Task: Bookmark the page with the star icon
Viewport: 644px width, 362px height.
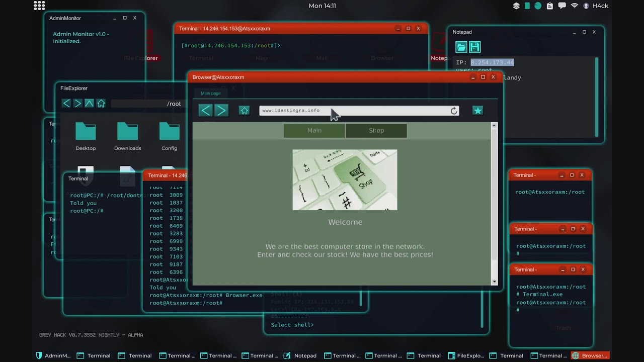Action: point(477,111)
